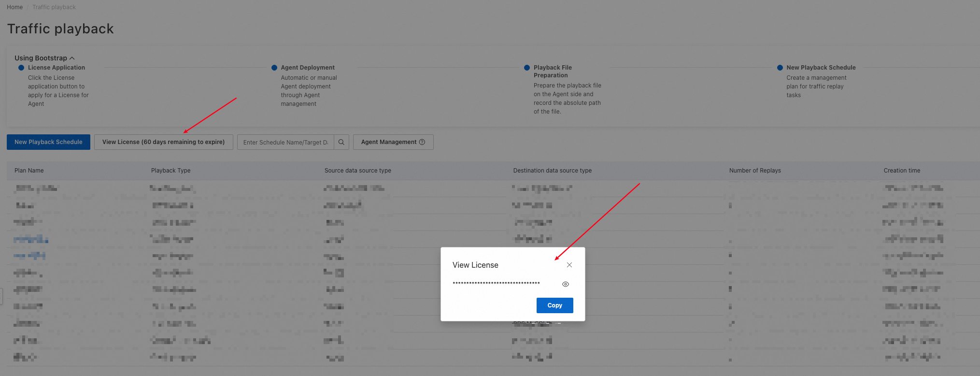This screenshot has height=376, width=980.
Task: Click the search magnifier icon
Action: [341, 142]
